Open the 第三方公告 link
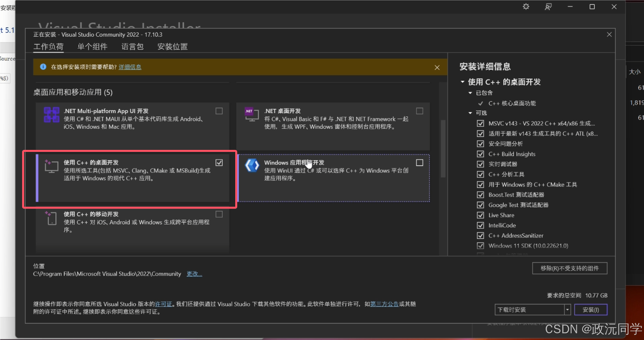The image size is (644, 340). point(384,304)
